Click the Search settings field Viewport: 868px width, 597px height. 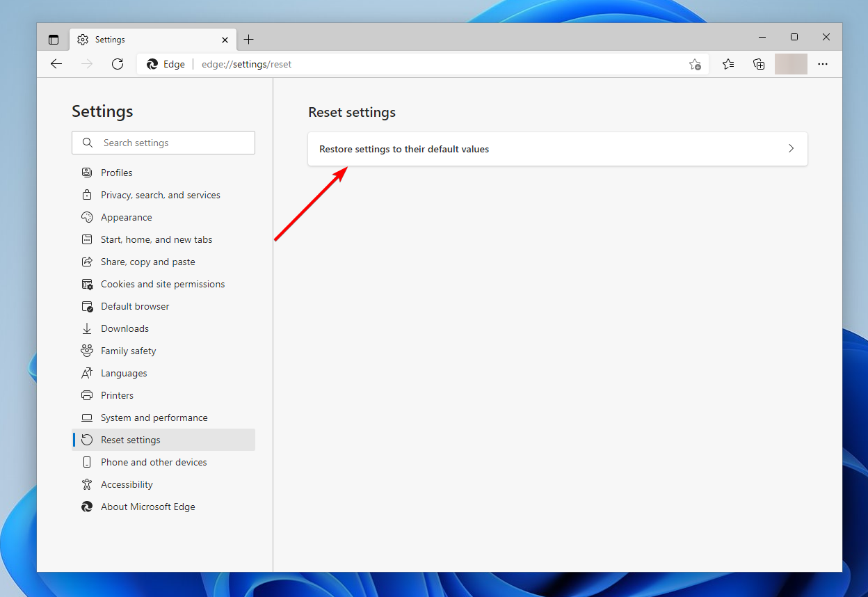(x=163, y=143)
